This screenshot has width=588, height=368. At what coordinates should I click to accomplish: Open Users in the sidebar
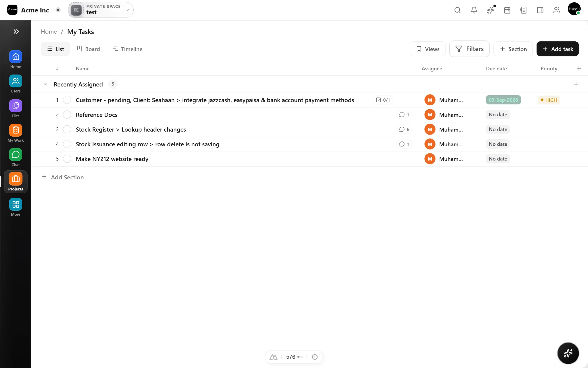pos(16,84)
